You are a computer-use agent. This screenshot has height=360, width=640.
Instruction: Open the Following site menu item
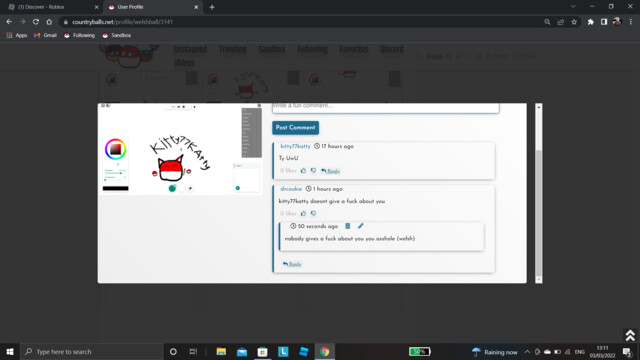[312, 49]
